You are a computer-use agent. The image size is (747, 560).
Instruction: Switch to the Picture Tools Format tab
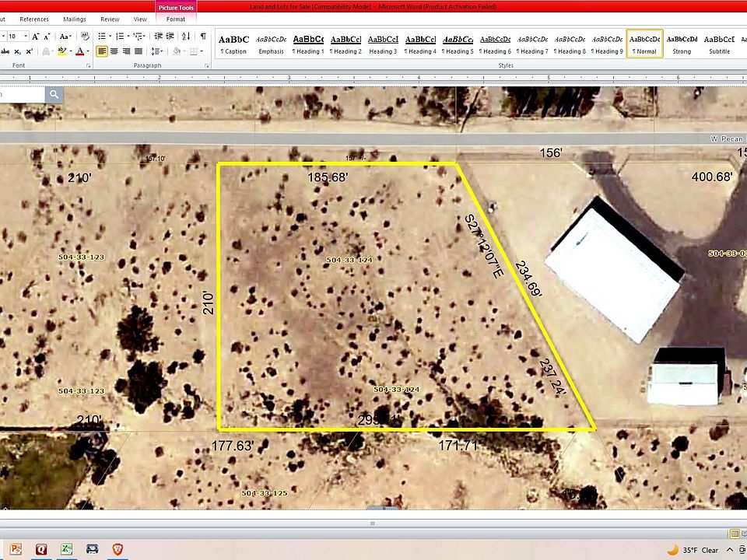point(176,19)
